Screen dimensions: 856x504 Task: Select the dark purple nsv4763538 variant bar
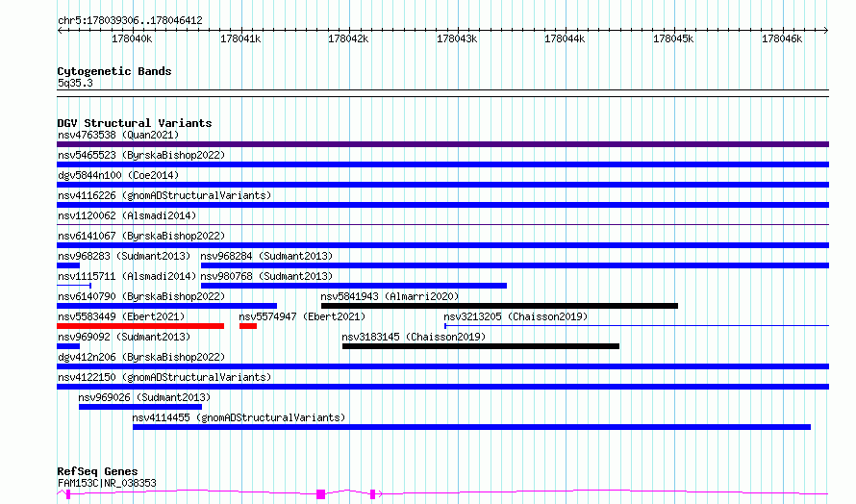coord(442,144)
